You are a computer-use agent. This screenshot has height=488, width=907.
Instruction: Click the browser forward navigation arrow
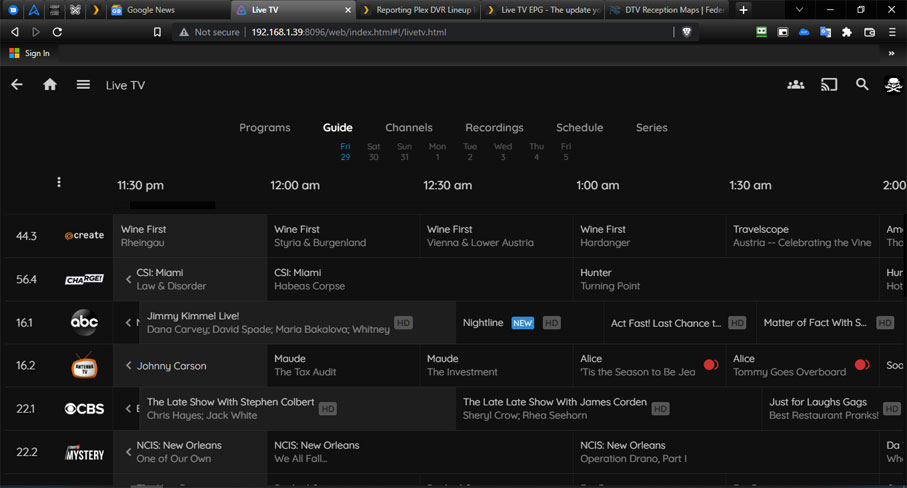(36, 32)
